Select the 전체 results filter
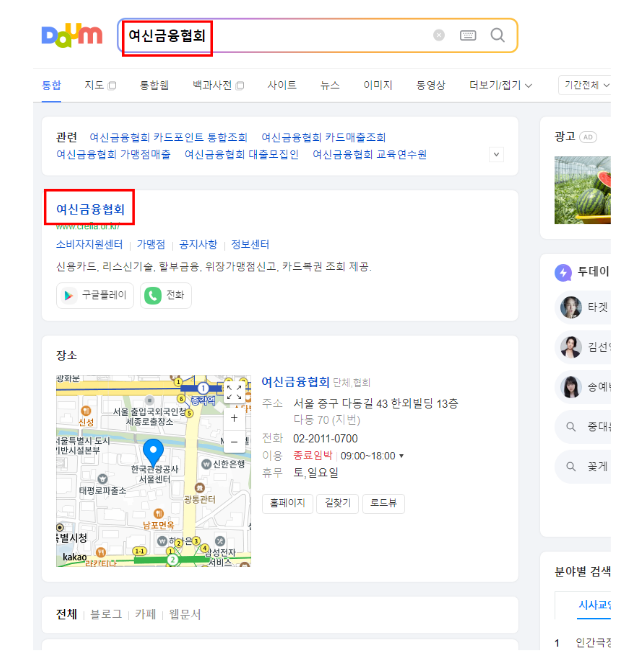 tap(67, 614)
